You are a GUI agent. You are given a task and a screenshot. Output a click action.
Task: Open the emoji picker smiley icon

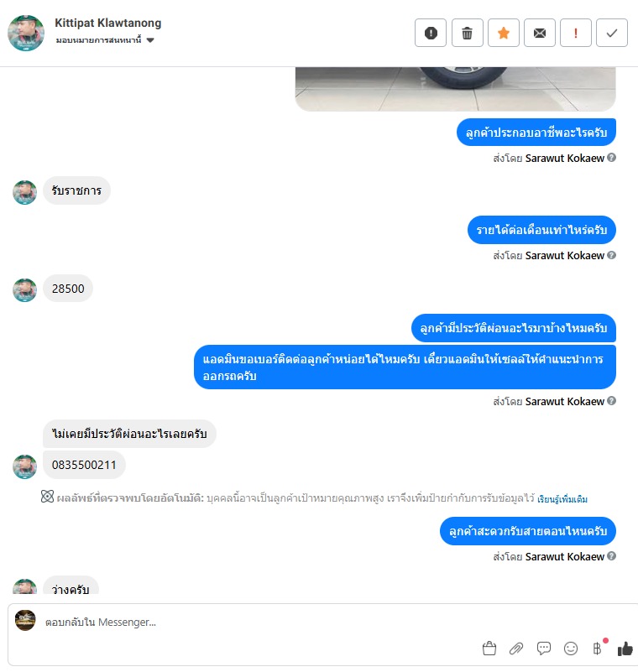(571, 649)
